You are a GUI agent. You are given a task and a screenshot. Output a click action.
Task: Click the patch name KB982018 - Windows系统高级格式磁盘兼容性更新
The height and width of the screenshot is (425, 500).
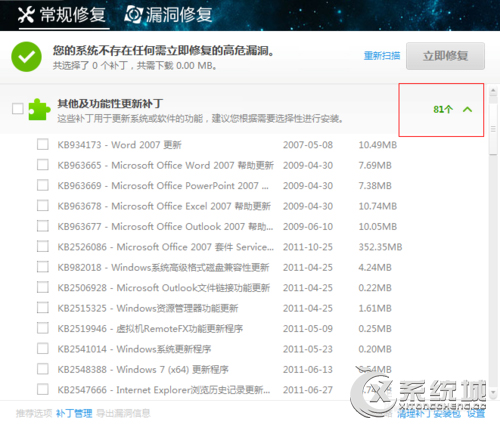click(x=163, y=267)
